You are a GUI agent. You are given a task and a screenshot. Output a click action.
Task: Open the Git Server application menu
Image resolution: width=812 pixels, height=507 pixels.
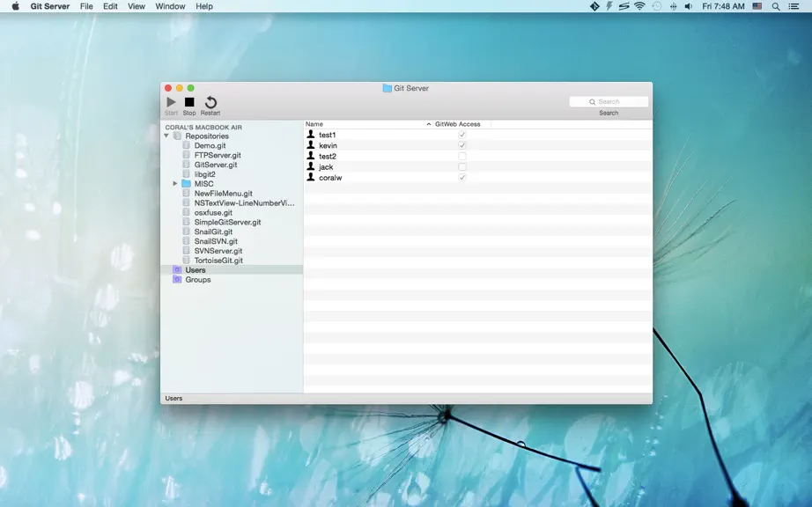(49, 6)
